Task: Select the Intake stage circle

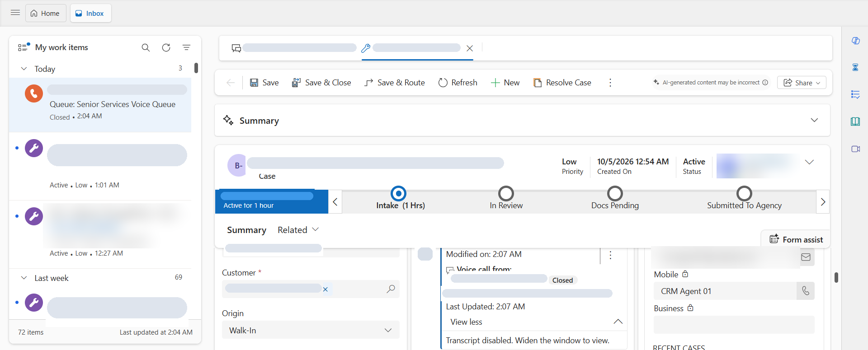Action: (x=398, y=193)
